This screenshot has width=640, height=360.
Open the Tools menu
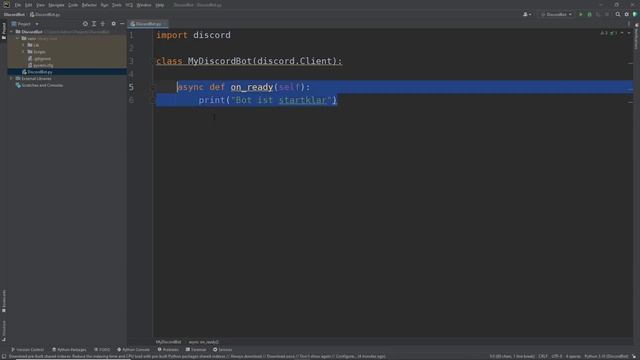point(117,5)
